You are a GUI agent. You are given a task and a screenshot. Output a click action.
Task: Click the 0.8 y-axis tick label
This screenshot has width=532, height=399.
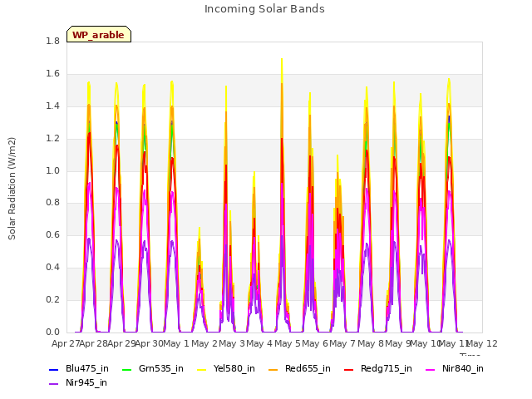coord(52,203)
